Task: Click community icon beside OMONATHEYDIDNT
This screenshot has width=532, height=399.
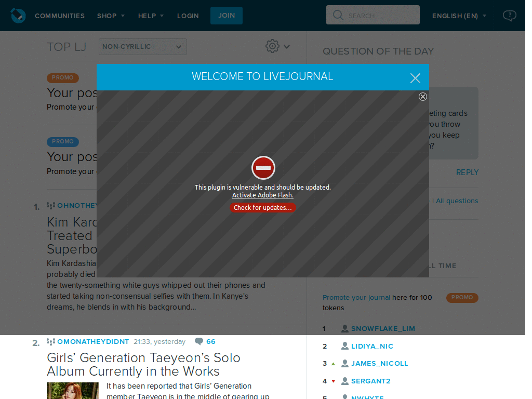Action: tap(51, 342)
